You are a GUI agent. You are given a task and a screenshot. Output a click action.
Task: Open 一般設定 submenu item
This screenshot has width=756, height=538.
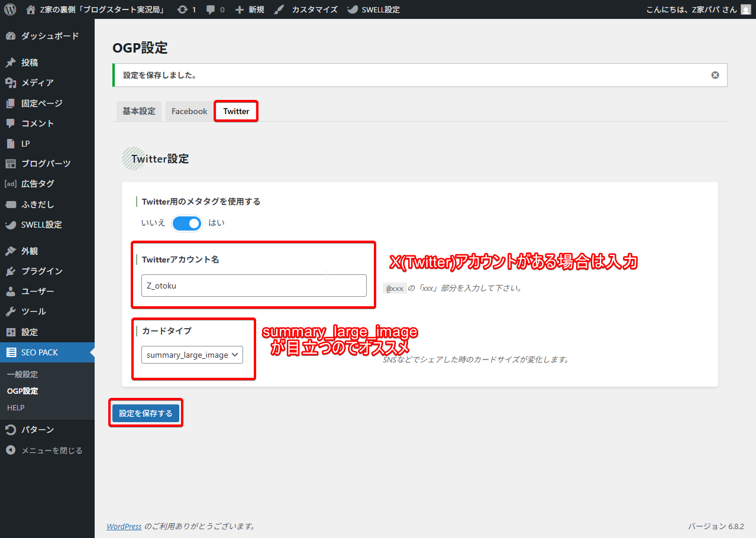(22, 375)
